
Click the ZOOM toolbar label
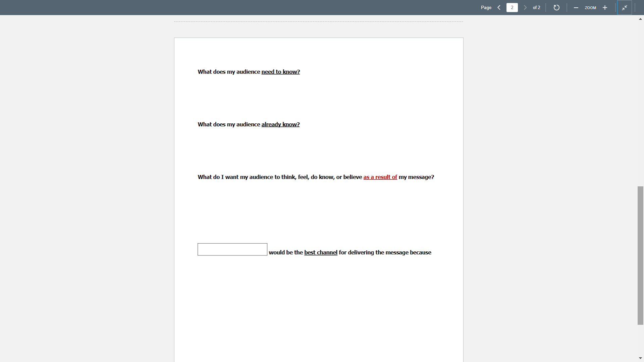point(591,7)
